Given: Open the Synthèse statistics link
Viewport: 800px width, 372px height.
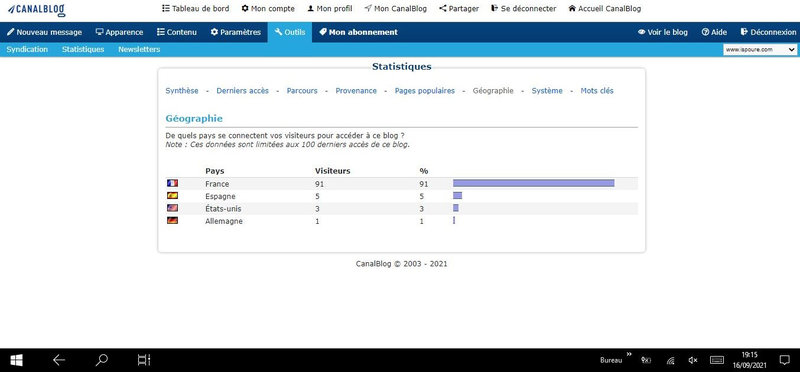Looking at the screenshot, I should [182, 91].
